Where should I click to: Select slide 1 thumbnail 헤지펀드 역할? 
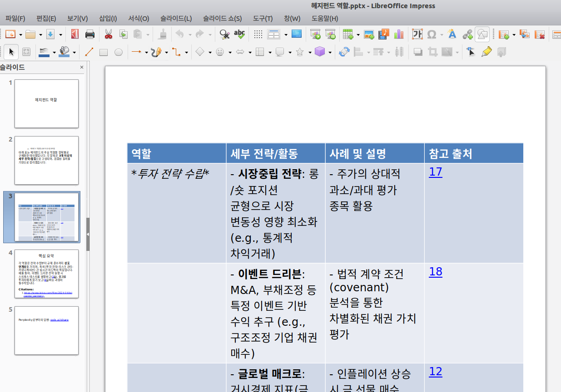click(x=46, y=103)
